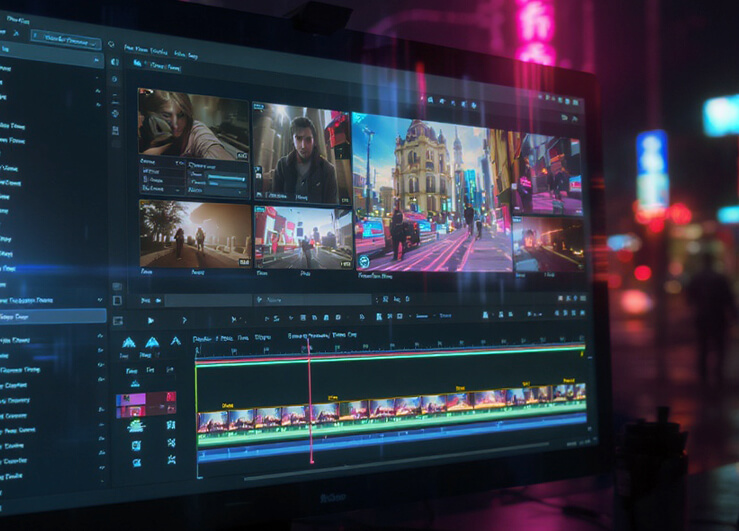The height and width of the screenshot is (531, 739).
Task: Click the monitor frame icon left of the play button
Action: 118,321
